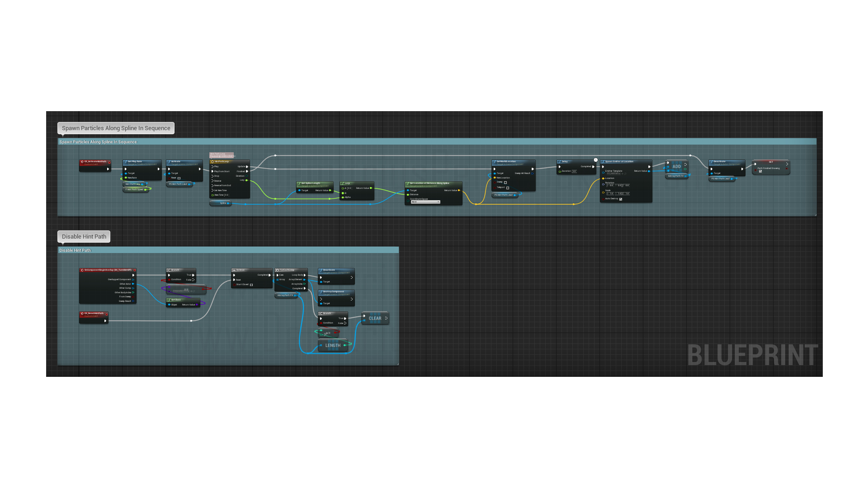Click the Alpha pin on Lerp node

point(343,197)
